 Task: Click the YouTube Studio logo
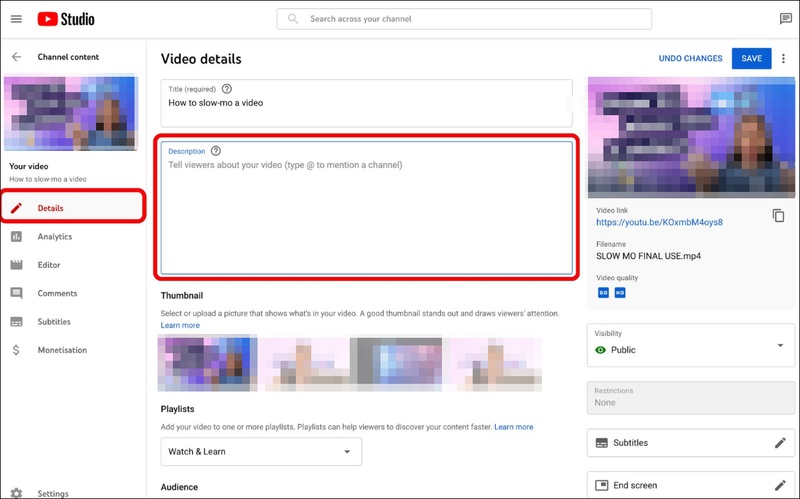tap(66, 19)
